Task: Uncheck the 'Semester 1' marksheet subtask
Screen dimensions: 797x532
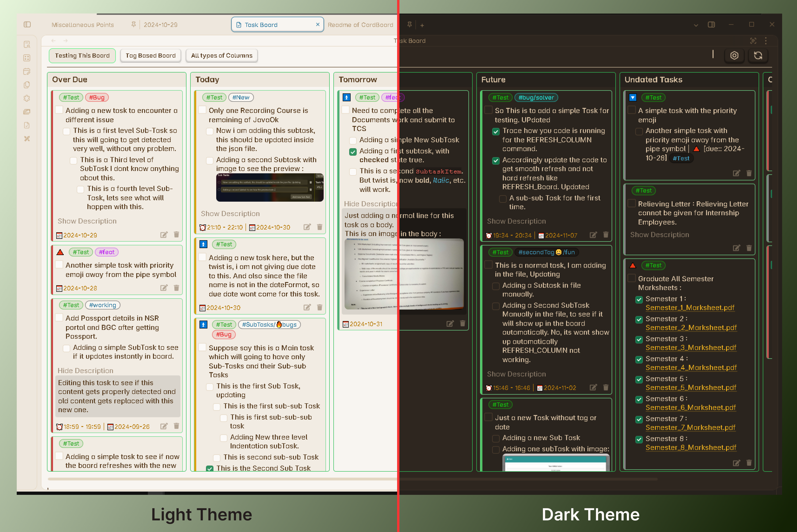Action: click(x=639, y=300)
